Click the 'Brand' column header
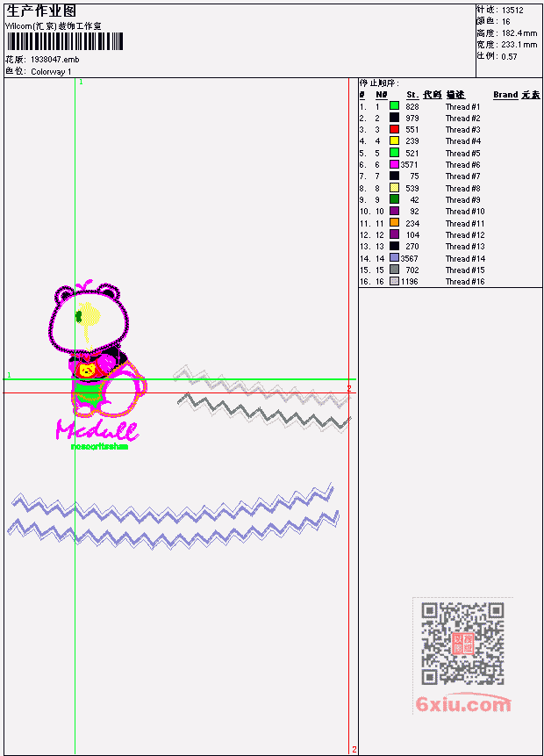This screenshot has width=544, height=756. point(505,95)
